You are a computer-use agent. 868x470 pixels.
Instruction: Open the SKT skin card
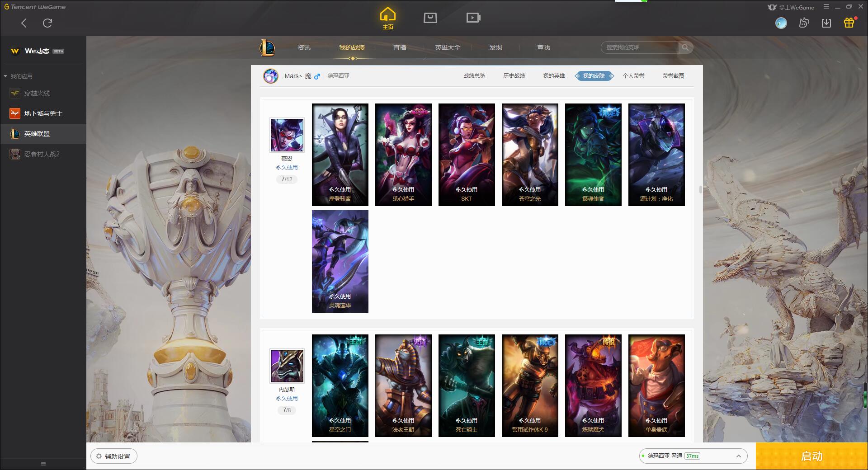click(x=467, y=155)
